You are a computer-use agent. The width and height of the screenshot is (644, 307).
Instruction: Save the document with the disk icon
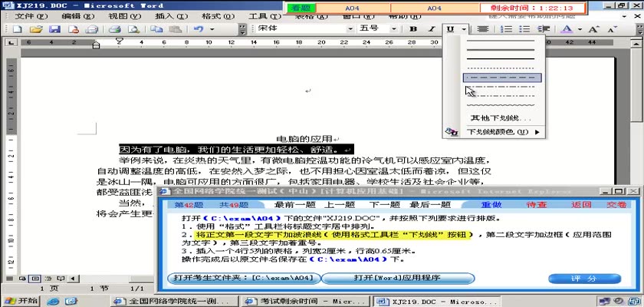point(54,29)
